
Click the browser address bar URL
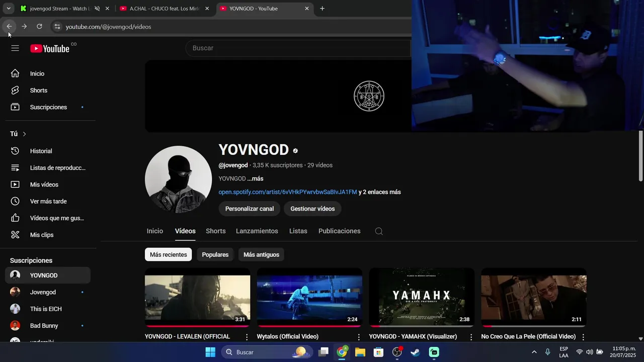[x=108, y=27]
